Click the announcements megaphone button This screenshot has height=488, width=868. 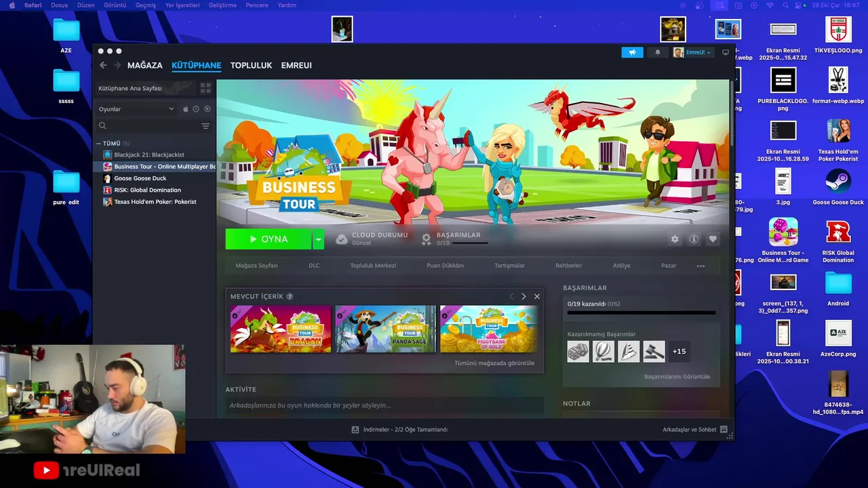[632, 52]
